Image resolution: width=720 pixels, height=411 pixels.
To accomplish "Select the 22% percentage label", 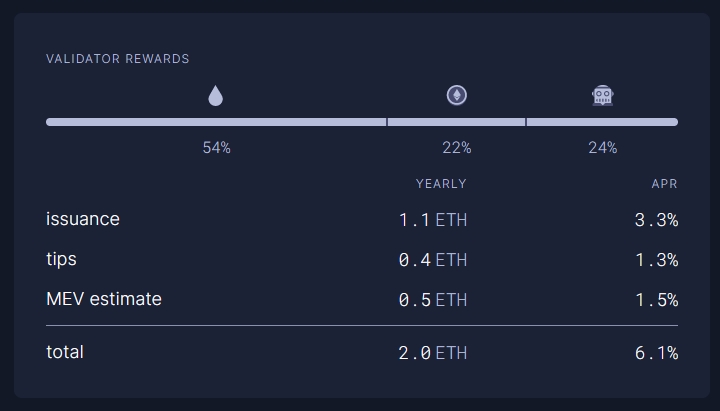I will pyautogui.click(x=457, y=148).
